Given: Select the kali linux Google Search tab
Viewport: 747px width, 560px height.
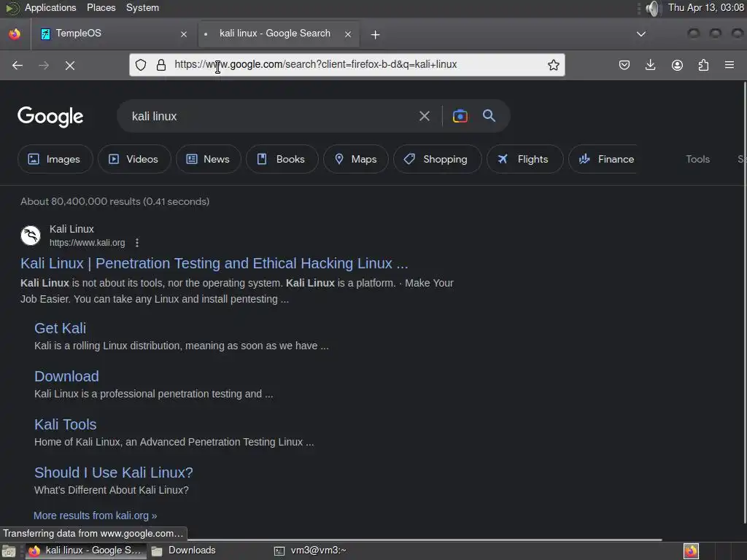Looking at the screenshot, I should pyautogui.click(x=279, y=34).
